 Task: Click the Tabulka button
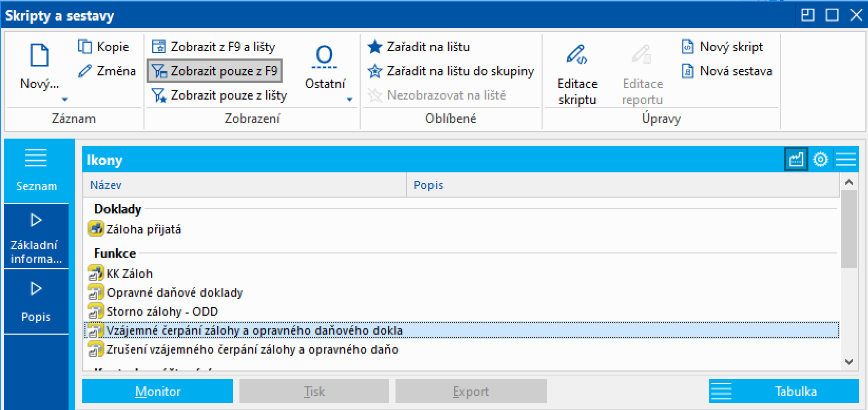pyautogui.click(x=784, y=392)
